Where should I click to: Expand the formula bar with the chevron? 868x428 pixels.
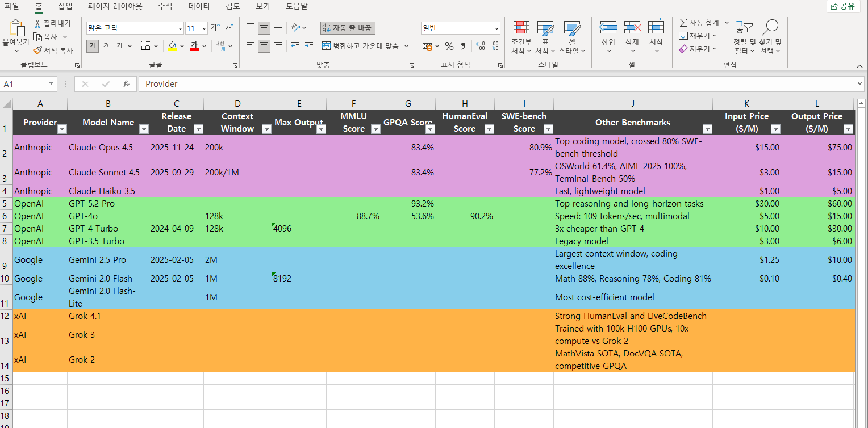[859, 84]
